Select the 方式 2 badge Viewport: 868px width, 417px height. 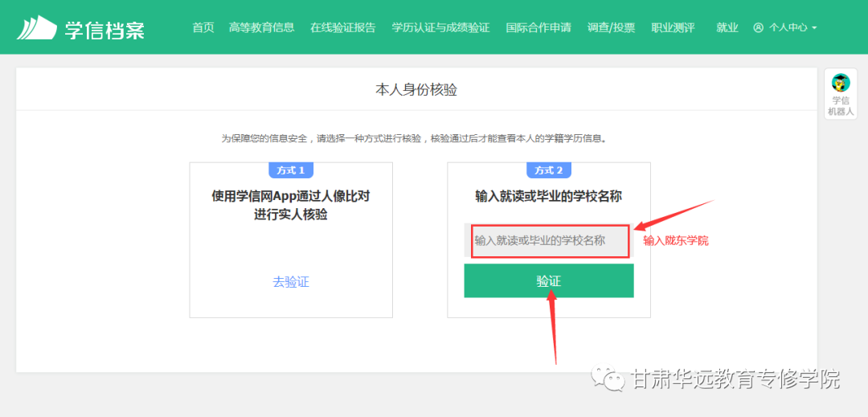tap(548, 170)
